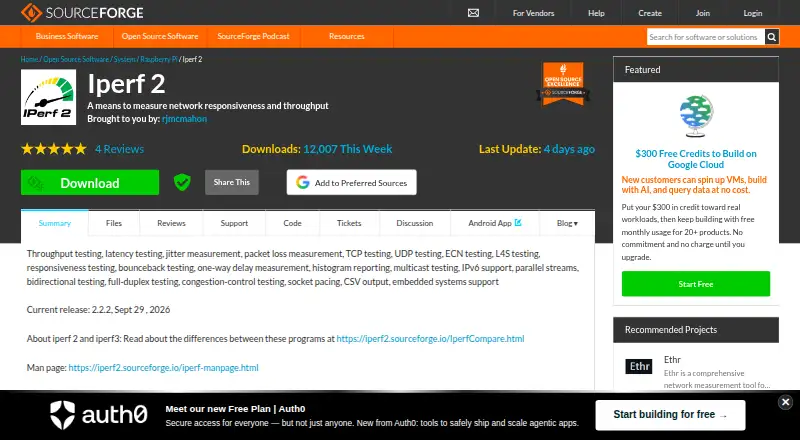Click the Iperf 2 project logo
The image size is (800, 440).
coord(48,97)
